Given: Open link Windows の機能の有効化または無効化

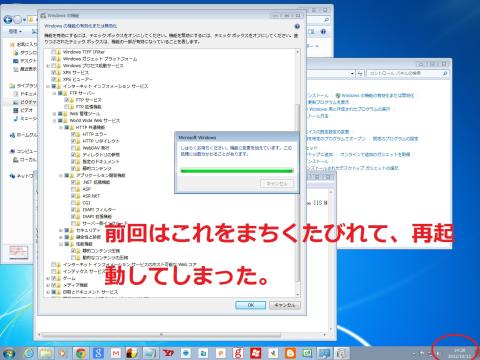Looking at the screenshot, I should point(377,95).
